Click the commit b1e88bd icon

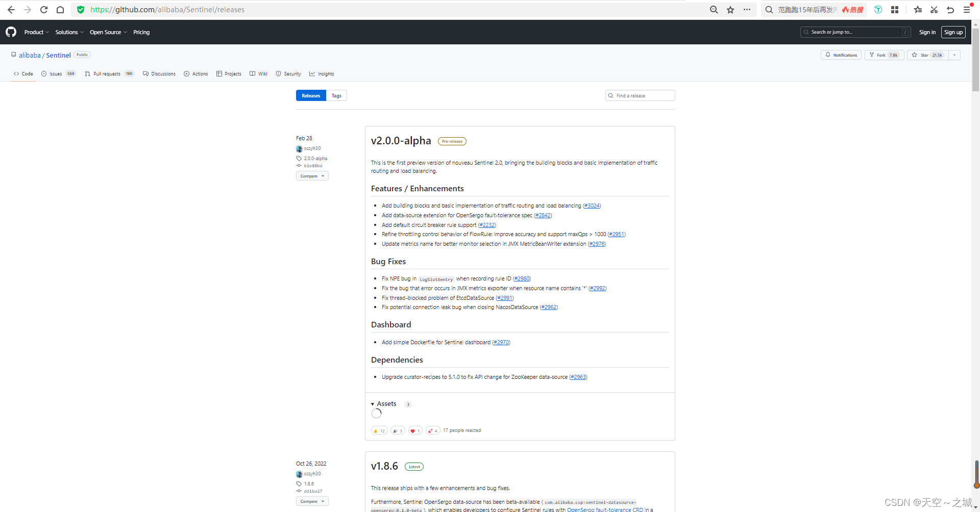coord(299,166)
